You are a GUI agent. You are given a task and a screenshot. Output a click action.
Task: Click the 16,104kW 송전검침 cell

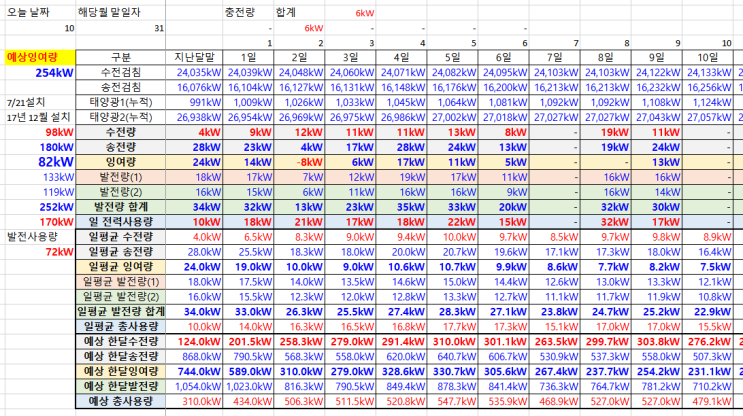point(248,87)
